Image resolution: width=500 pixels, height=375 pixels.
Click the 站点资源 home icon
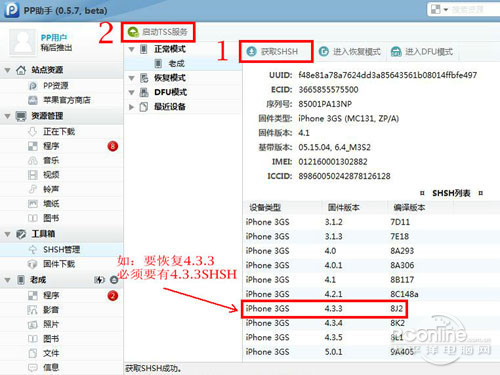coord(21,70)
